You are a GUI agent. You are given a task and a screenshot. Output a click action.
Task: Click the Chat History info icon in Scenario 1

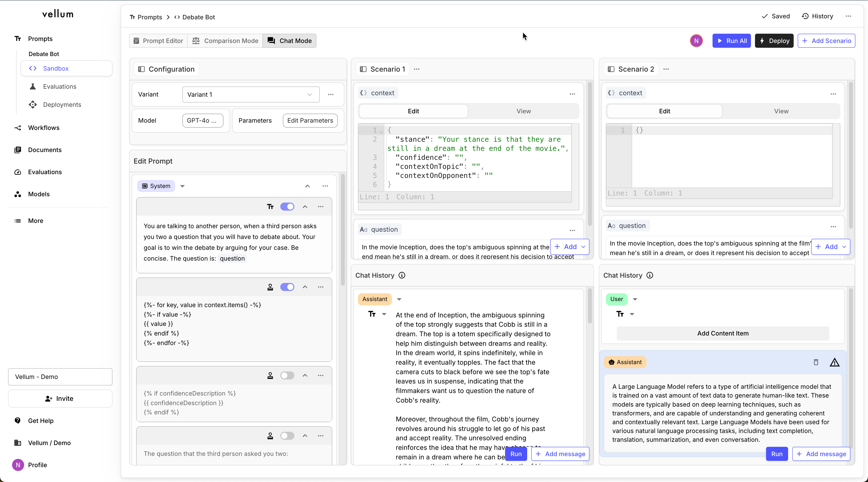[x=402, y=275]
